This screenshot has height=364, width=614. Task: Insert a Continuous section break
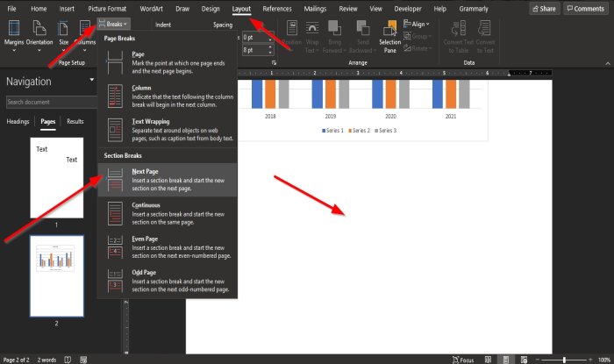coord(168,214)
